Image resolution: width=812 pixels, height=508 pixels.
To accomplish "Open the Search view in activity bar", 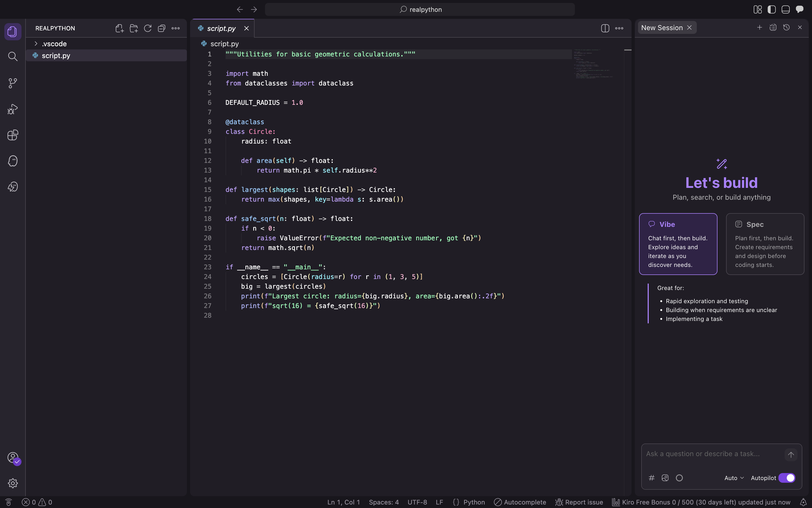I will [13, 56].
